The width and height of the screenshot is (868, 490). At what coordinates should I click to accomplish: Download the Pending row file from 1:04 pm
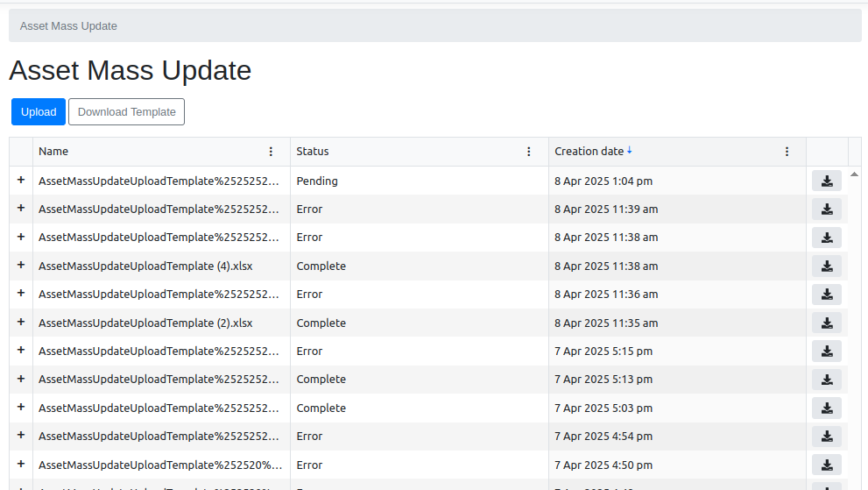826,181
